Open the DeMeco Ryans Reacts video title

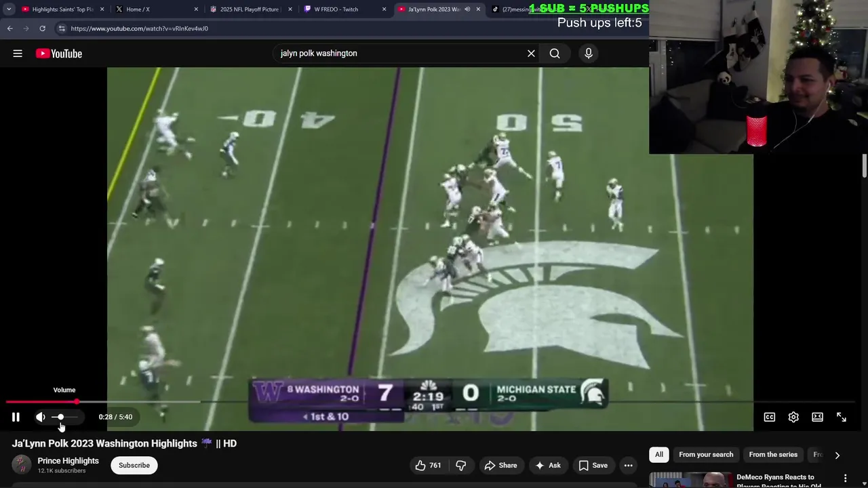point(778,481)
